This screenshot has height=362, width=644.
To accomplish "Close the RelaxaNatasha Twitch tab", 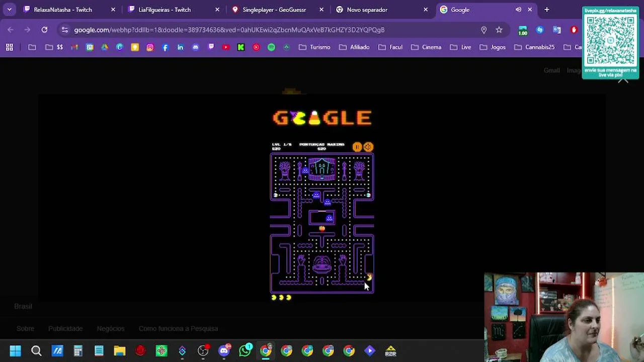I will 113,10.
